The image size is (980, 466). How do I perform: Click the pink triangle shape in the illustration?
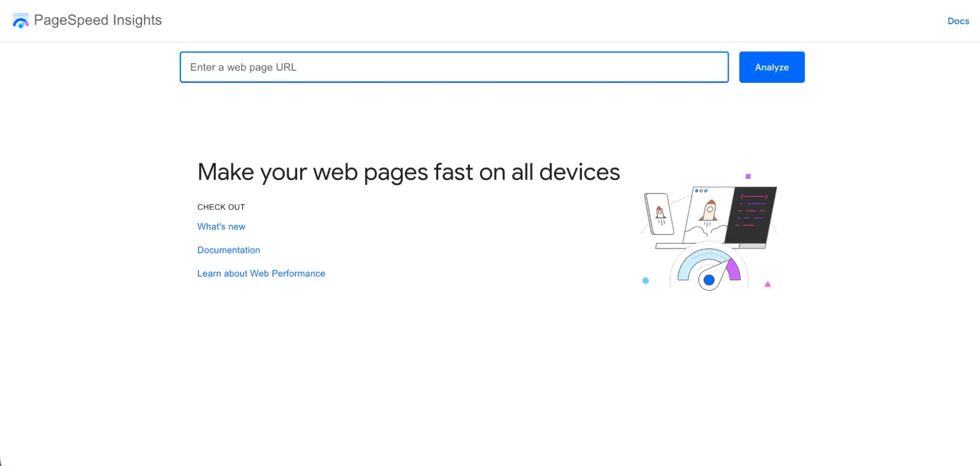(x=766, y=283)
